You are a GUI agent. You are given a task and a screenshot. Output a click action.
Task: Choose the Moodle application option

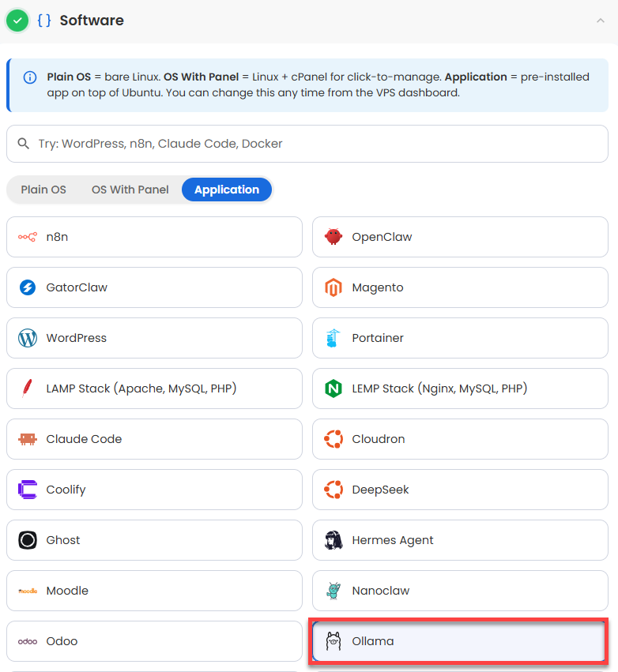click(x=154, y=591)
